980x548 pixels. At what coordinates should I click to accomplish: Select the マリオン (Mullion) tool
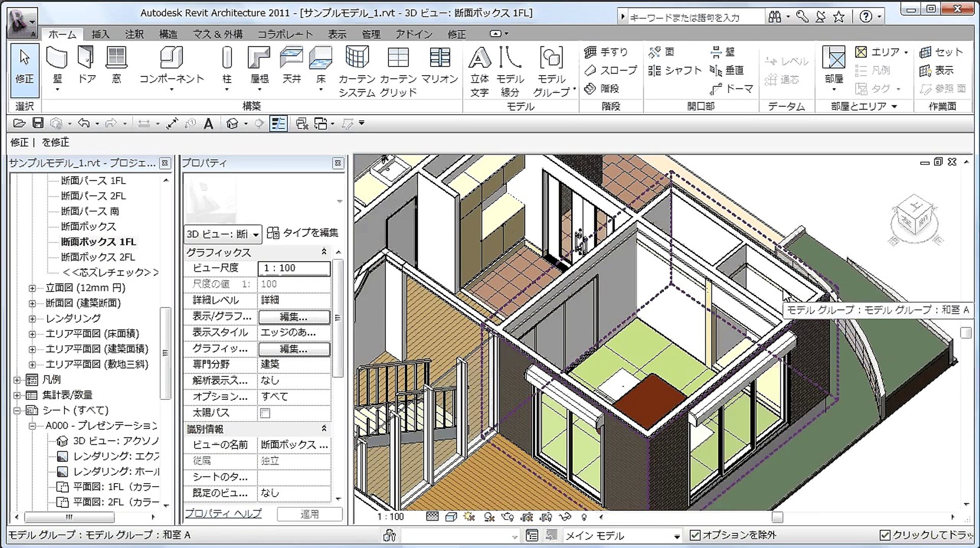point(440,65)
